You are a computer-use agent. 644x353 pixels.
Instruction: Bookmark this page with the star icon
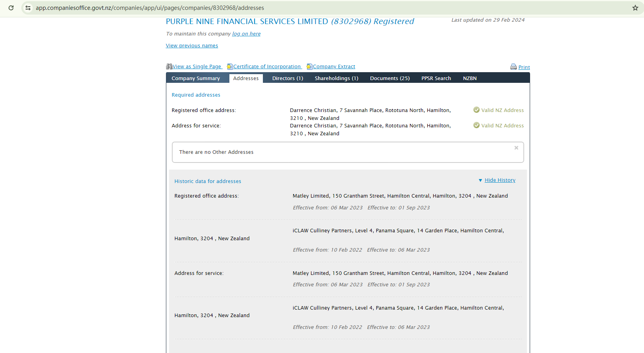click(x=635, y=8)
